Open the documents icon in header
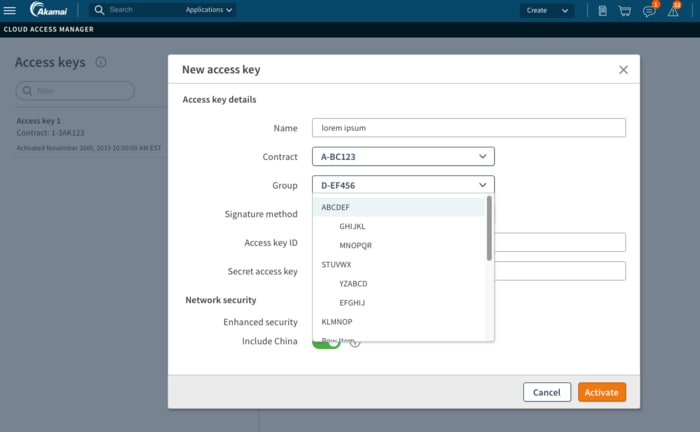This screenshot has width=700, height=432. pos(602,11)
